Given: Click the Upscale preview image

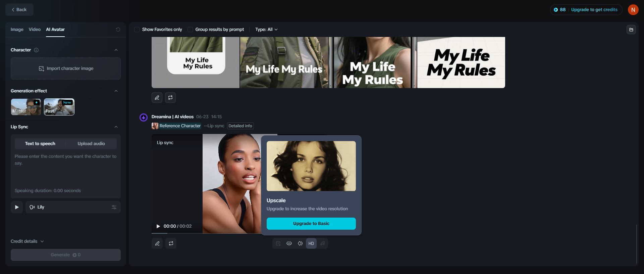Looking at the screenshot, I should tap(311, 166).
